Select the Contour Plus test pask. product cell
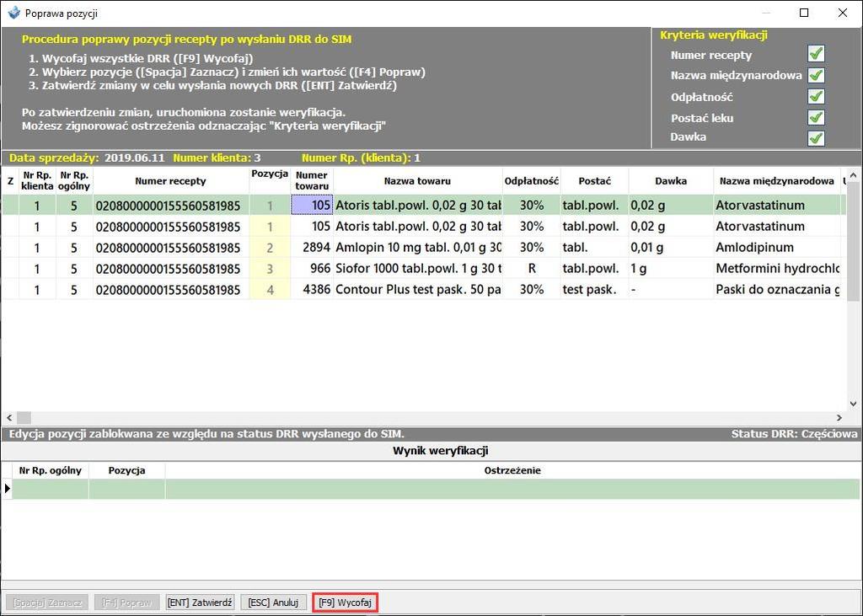 tap(418, 290)
